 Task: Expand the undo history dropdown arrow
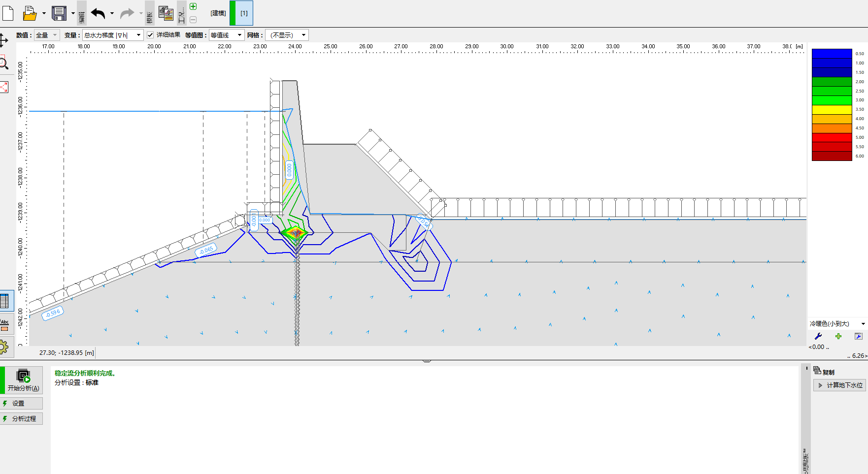[x=112, y=13]
